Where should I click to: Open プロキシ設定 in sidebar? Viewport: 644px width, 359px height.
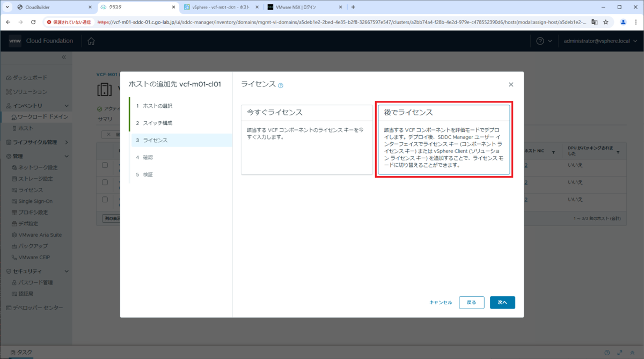(x=33, y=213)
